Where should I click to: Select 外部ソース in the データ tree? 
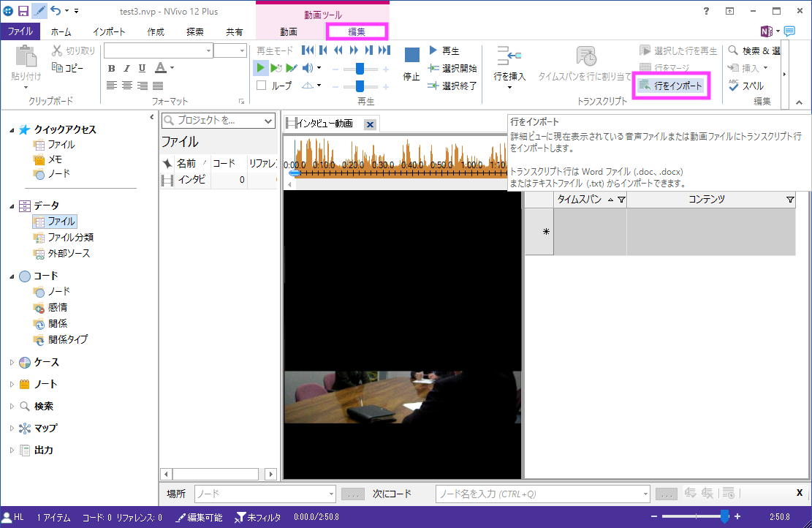(x=61, y=253)
